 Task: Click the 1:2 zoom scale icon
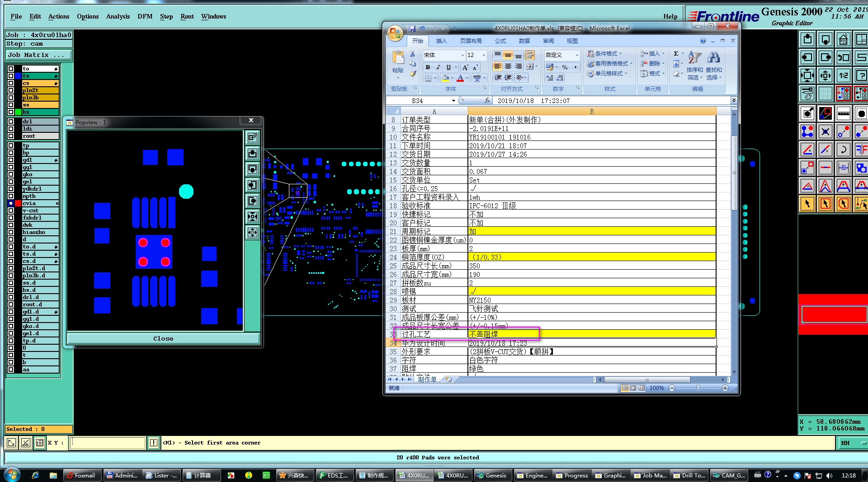tap(843, 76)
